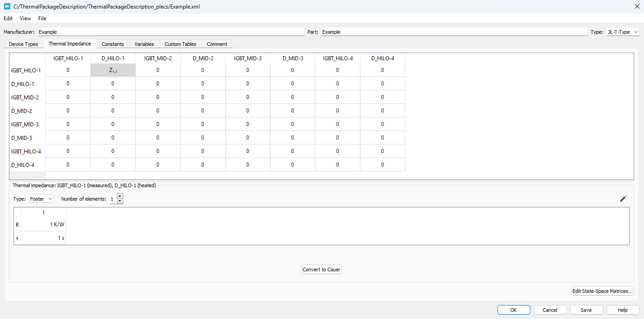Image resolution: width=644 pixels, height=319 pixels.
Task: Open the Edit menu
Action: (x=8, y=18)
